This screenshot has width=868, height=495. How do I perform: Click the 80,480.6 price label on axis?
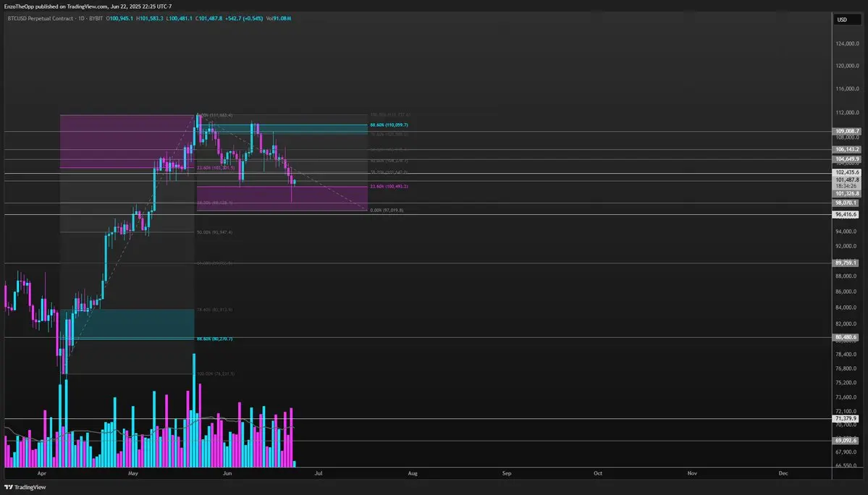(x=846, y=337)
